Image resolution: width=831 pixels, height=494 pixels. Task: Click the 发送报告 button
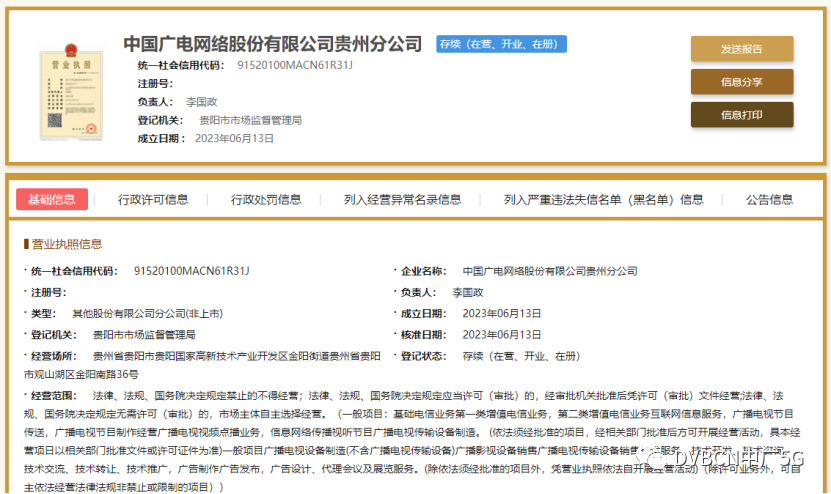click(741, 49)
